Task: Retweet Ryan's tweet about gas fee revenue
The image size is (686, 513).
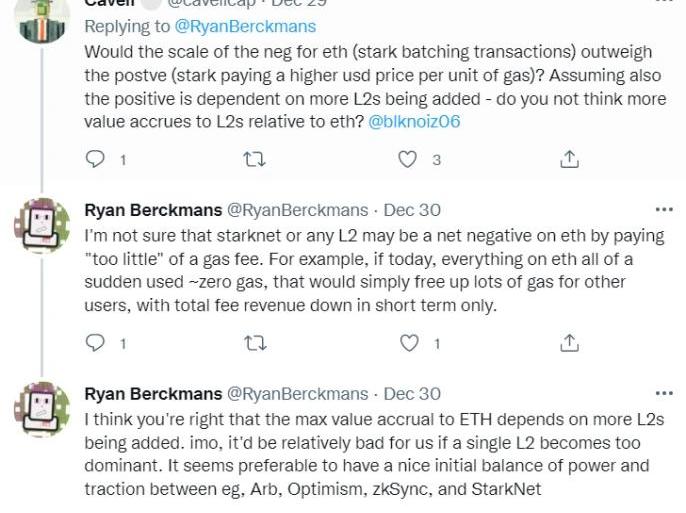Action: tap(255, 343)
